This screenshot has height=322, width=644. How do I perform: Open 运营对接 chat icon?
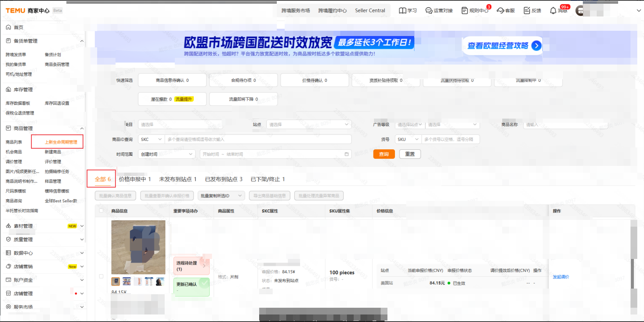point(429,11)
